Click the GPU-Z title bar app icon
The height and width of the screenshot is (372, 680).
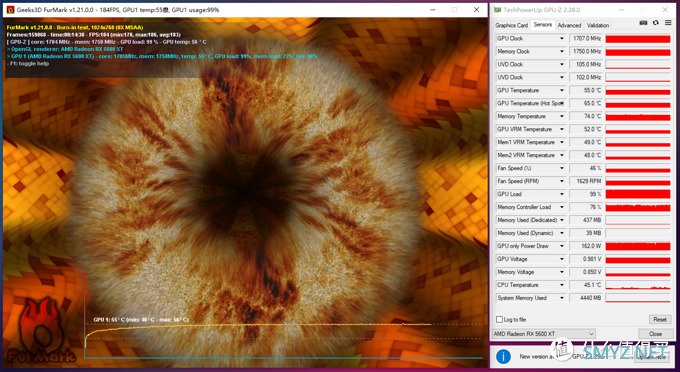click(x=497, y=10)
